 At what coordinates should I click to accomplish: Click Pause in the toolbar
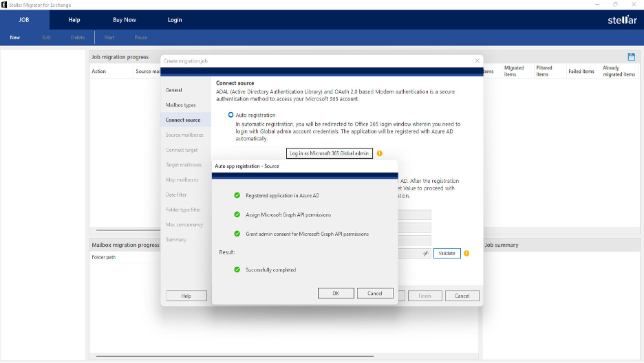(x=140, y=37)
